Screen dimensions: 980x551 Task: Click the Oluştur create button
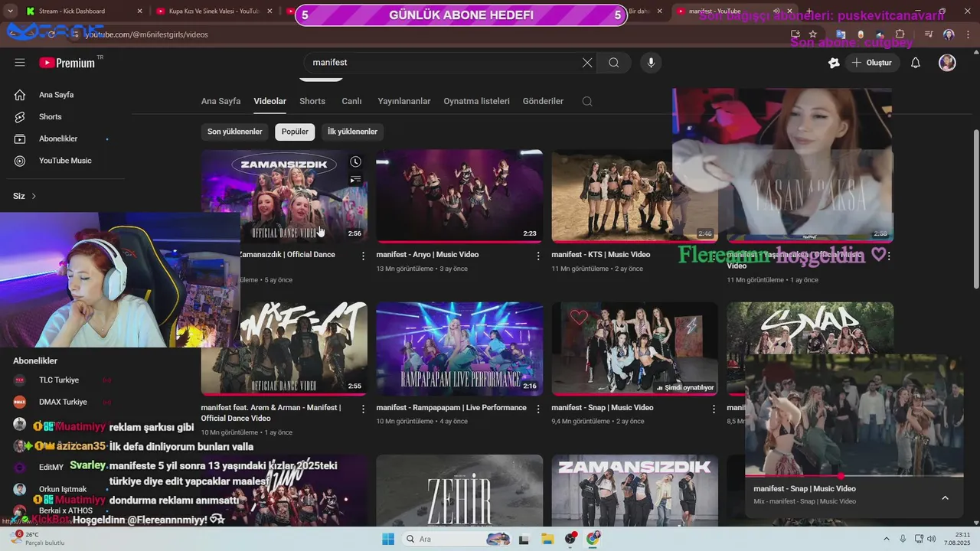coord(872,63)
